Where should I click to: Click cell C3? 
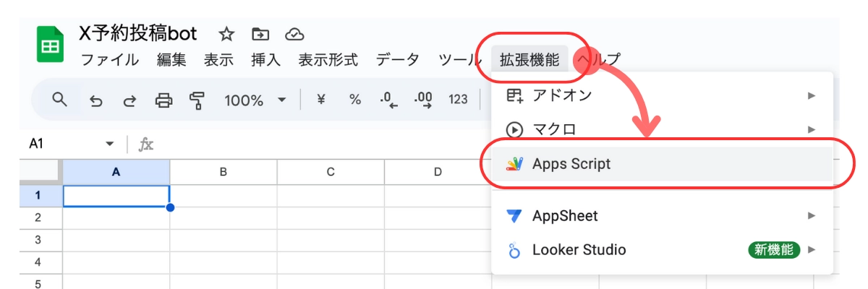[331, 240]
